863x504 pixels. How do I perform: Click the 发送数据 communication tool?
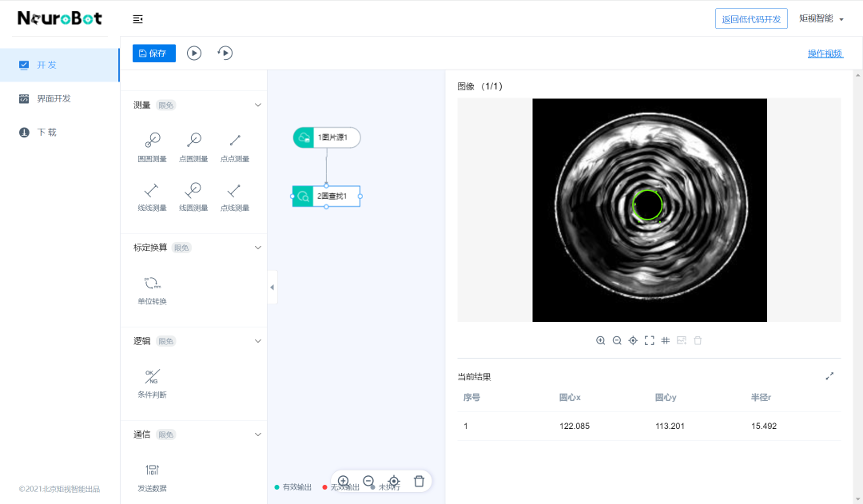[x=152, y=470]
